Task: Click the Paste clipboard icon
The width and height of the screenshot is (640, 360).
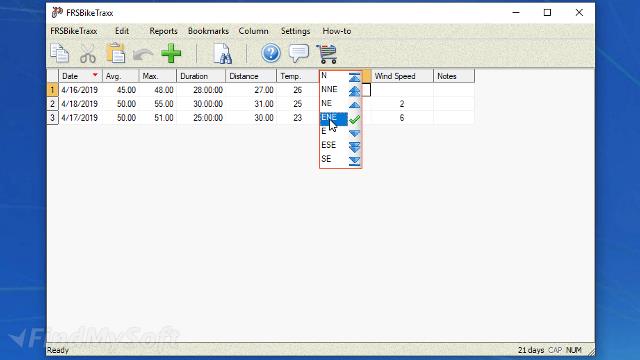Action: 116,53
